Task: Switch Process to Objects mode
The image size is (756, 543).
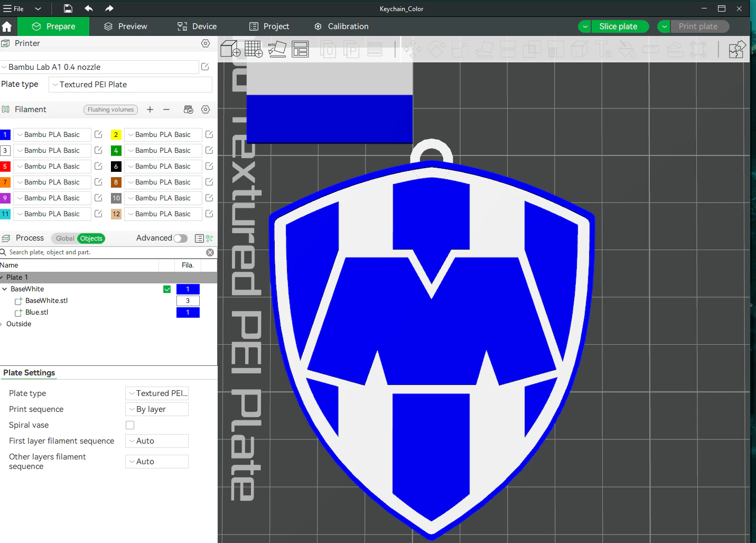Action: pyautogui.click(x=91, y=238)
